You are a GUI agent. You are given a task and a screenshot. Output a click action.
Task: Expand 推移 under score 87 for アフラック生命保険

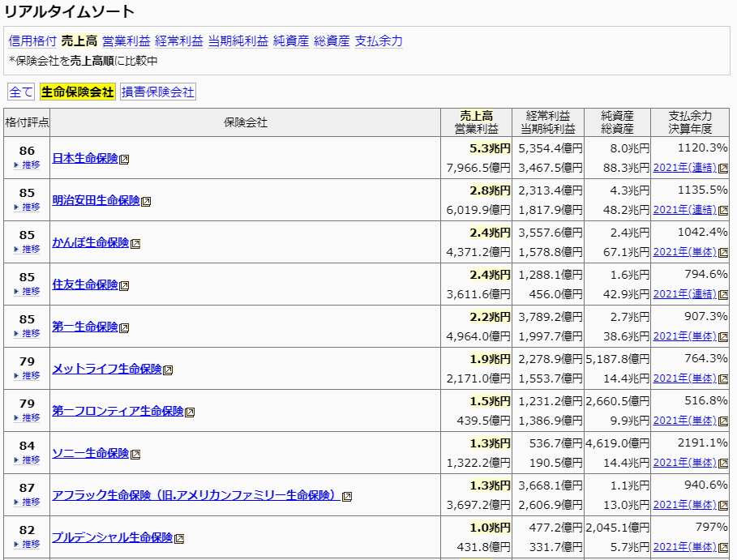(27, 502)
